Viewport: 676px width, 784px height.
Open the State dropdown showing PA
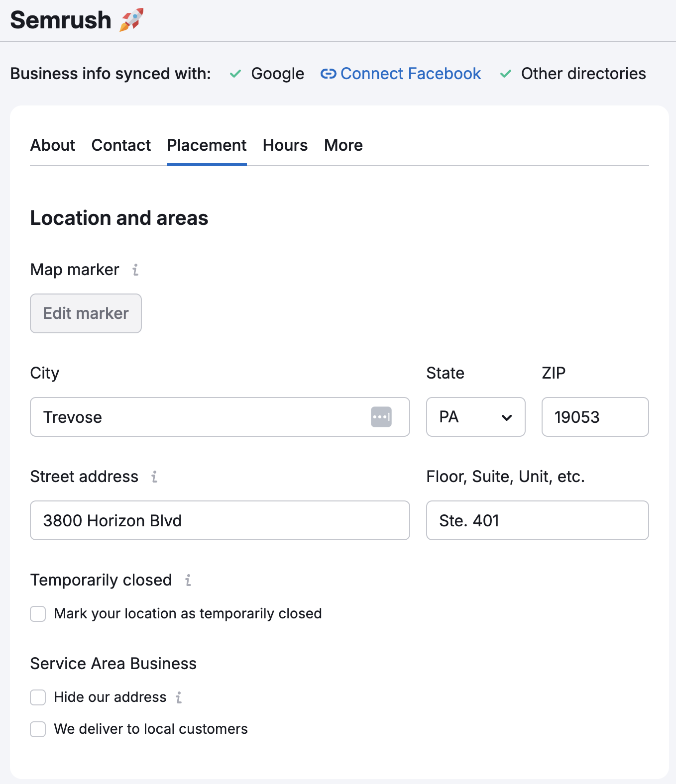coord(475,417)
